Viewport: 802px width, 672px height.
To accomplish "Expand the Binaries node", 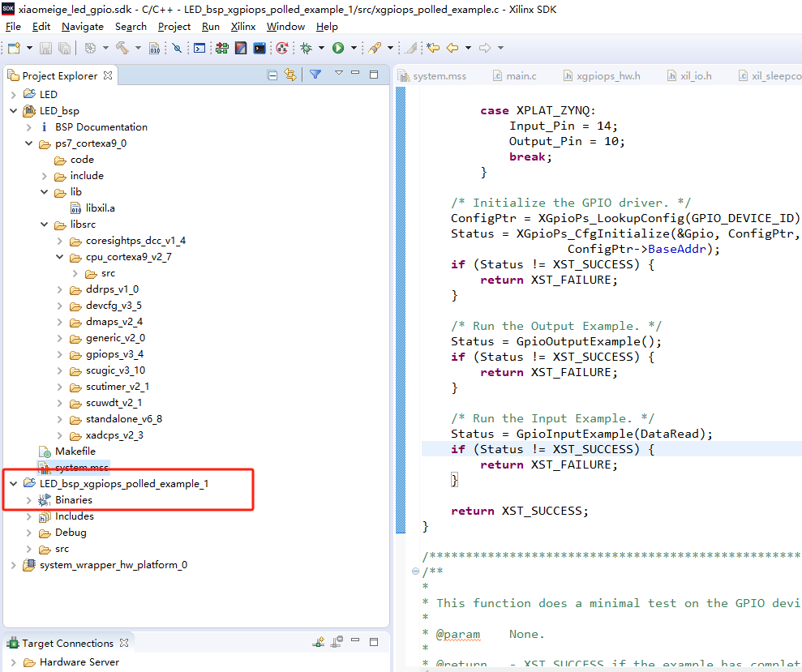I will coord(29,500).
